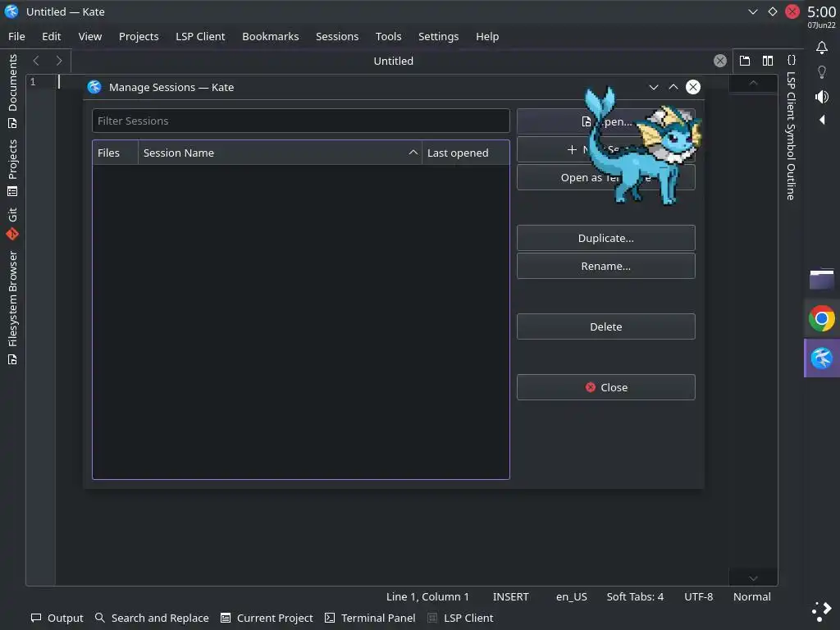Change Normal highlighting mode

(x=752, y=596)
